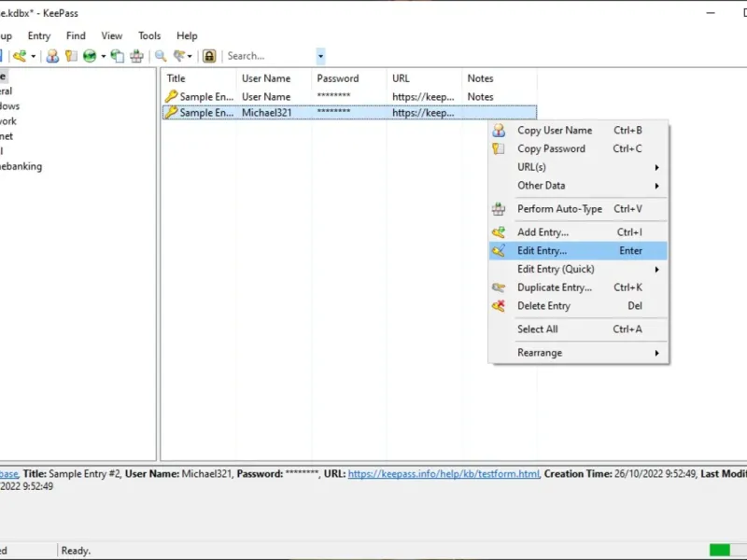
Task: Click the Add Entry key toolbar icon
Action: click(x=19, y=56)
